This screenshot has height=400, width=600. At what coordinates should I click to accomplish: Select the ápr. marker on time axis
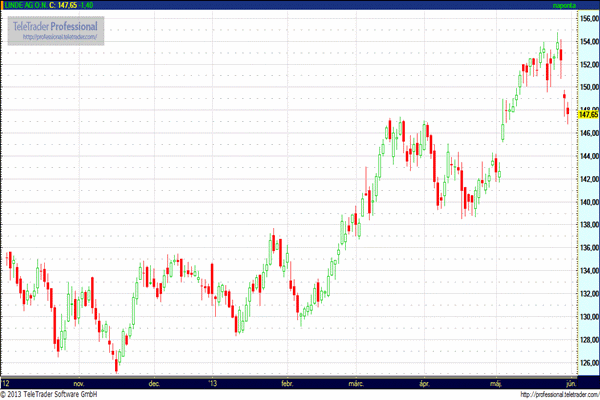[x=424, y=383]
